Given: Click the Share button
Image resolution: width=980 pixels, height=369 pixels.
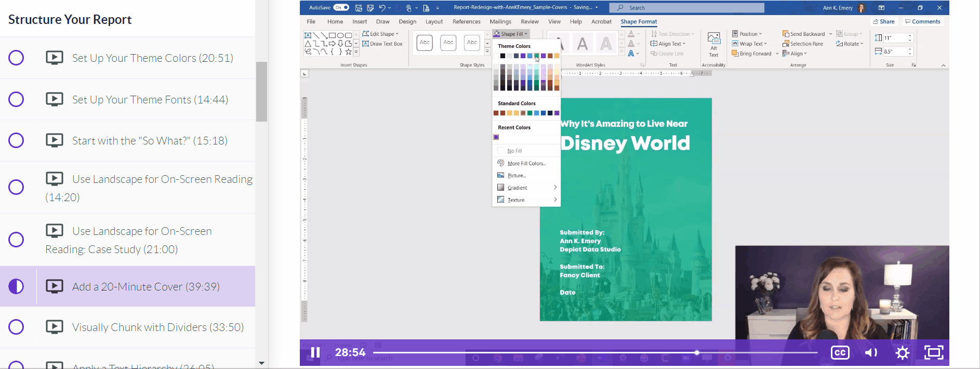Looking at the screenshot, I should pyautogui.click(x=884, y=22).
